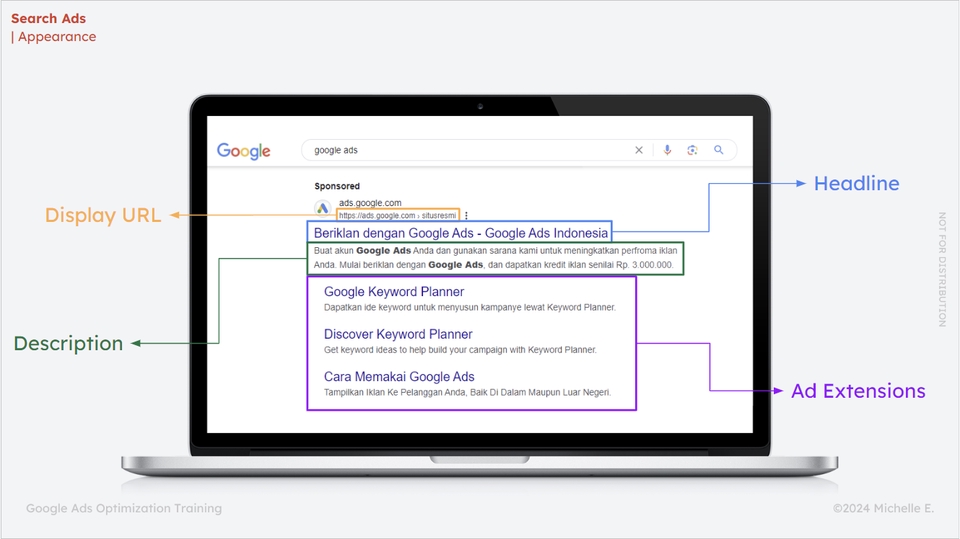This screenshot has height=539, width=960.
Task: Open the three-dot menu beside the ad URL
Action: coord(467,216)
